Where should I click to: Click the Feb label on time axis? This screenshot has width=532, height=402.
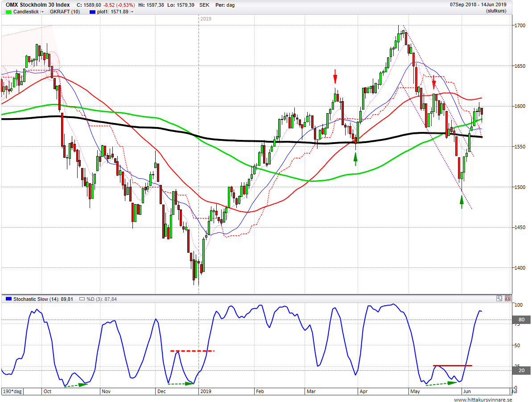coord(260,391)
